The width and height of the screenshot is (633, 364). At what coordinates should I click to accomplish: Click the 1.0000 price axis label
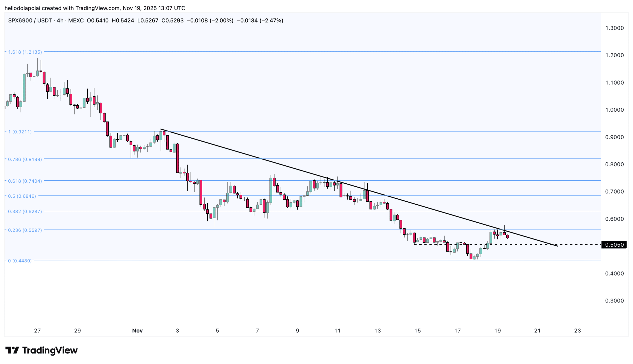point(614,110)
